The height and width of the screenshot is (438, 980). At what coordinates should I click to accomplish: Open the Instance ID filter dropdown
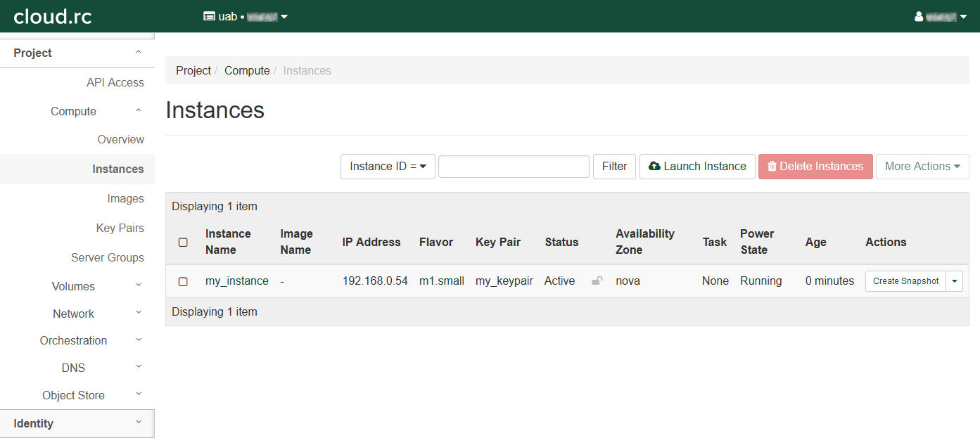388,167
